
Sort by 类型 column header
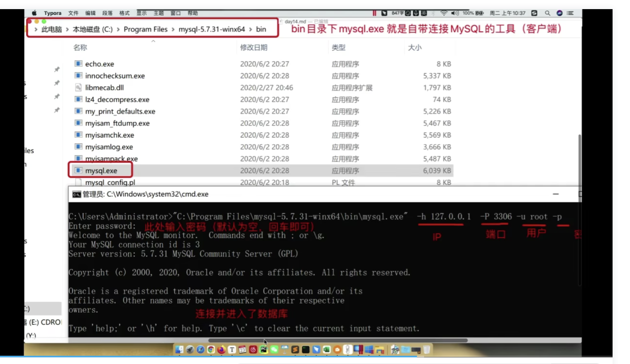pyautogui.click(x=339, y=47)
